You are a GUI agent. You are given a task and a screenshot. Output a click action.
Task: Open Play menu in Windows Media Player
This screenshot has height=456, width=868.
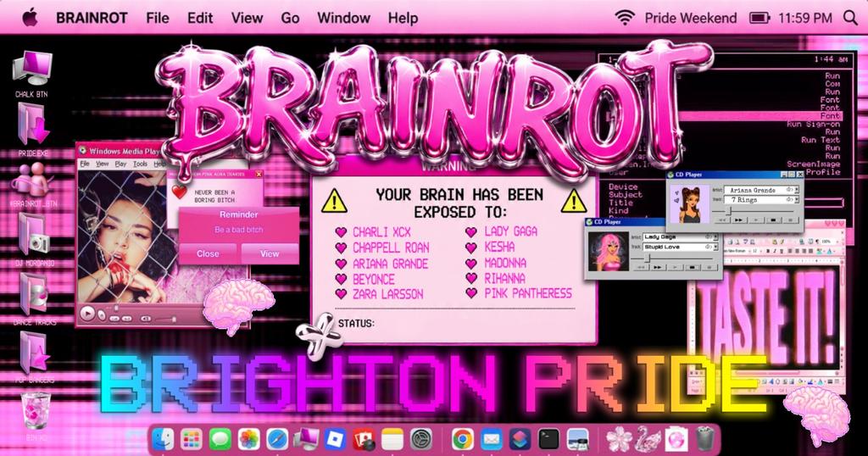[120, 164]
